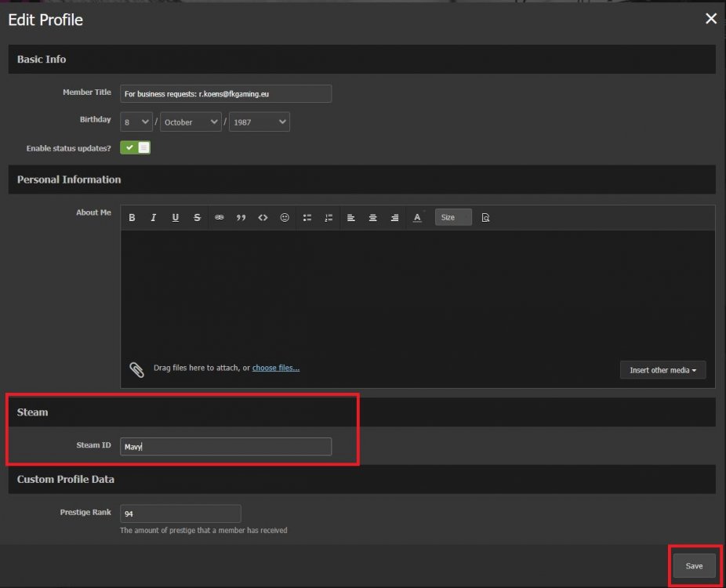
Task: Toggle bold formatting in About Me editor
Action: click(132, 218)
